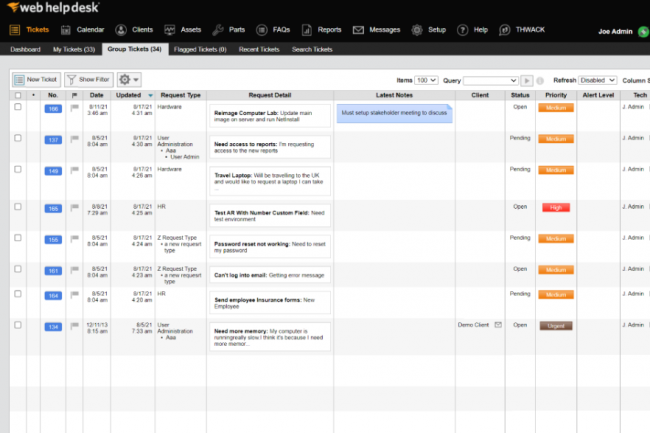Image resolution: width=650 pixels, height=433 pixels.
Task: Open Parts via the wrench icon
Action: click(221, 30)
